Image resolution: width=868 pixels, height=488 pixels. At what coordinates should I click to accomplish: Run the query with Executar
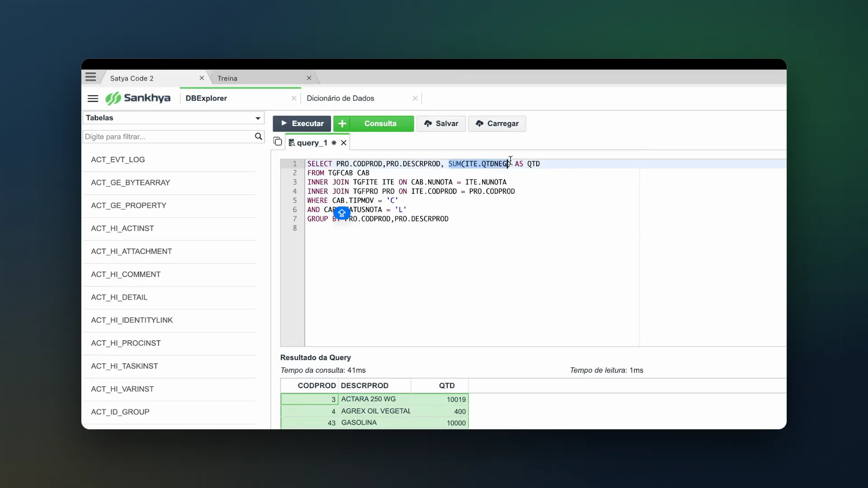point(302,124)
